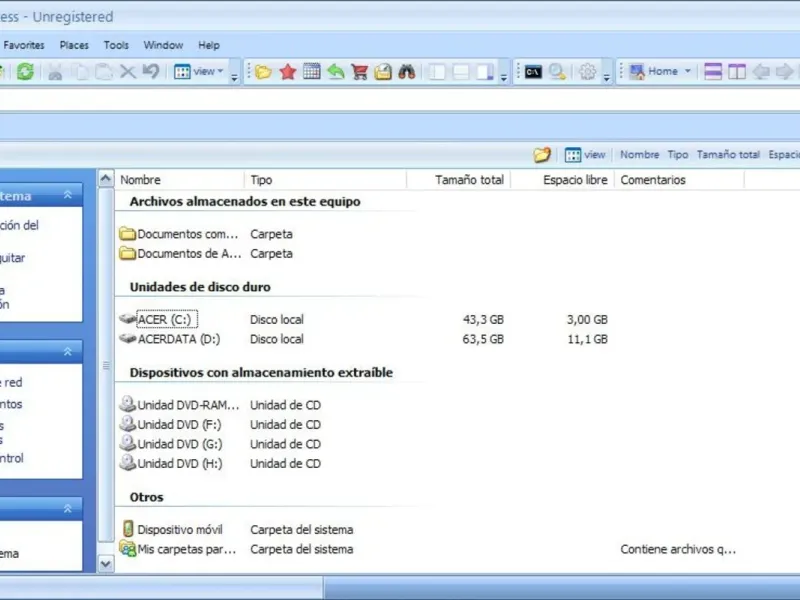The width and height of the screenshot is (800, 600).
Task: Click the purple horizontal tile icon
Action: (713, 71)
